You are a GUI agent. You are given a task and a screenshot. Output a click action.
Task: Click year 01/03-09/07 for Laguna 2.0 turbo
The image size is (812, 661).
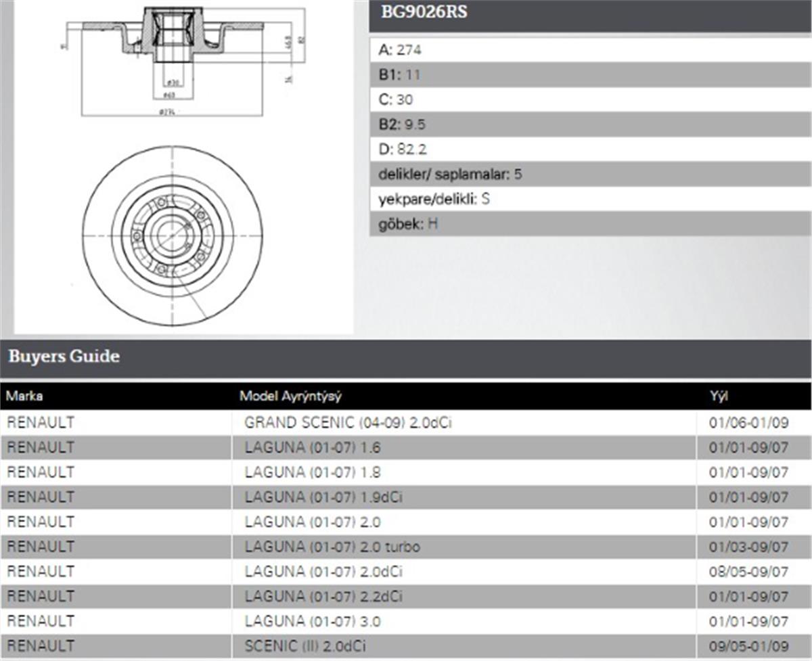point(748,547)
